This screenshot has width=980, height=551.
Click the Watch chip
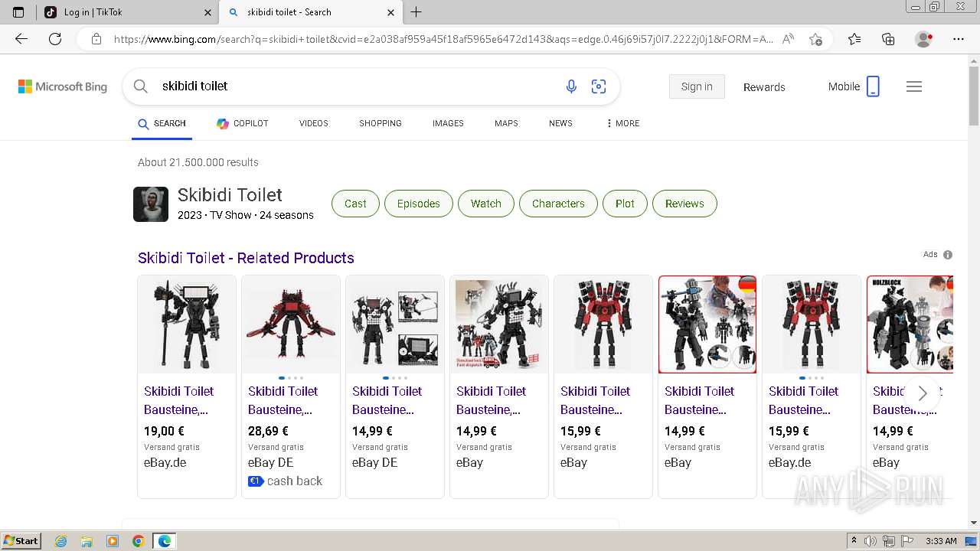(x=486, y=204)
